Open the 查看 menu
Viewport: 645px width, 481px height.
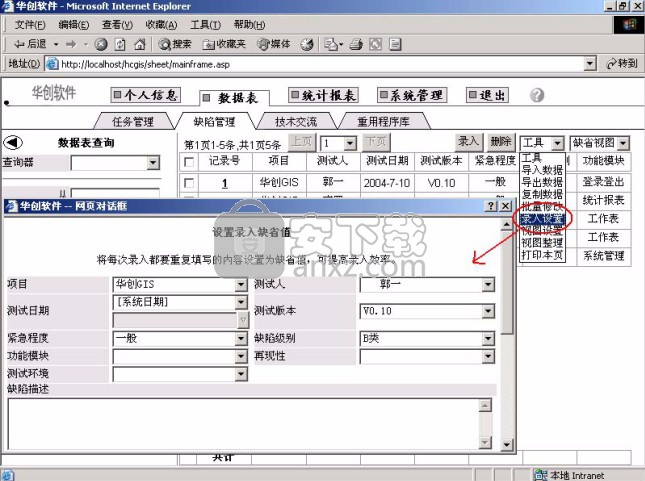pyautogui.click(x=117, y=25)
